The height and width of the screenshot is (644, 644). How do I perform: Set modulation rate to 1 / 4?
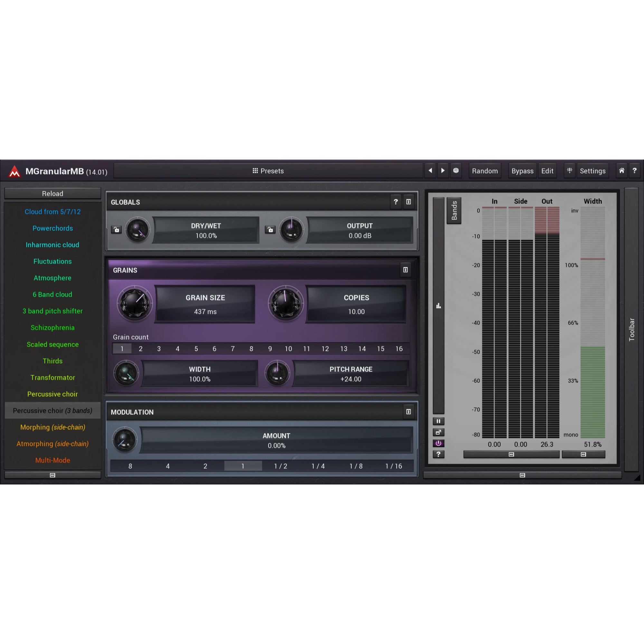pos(318,466)
